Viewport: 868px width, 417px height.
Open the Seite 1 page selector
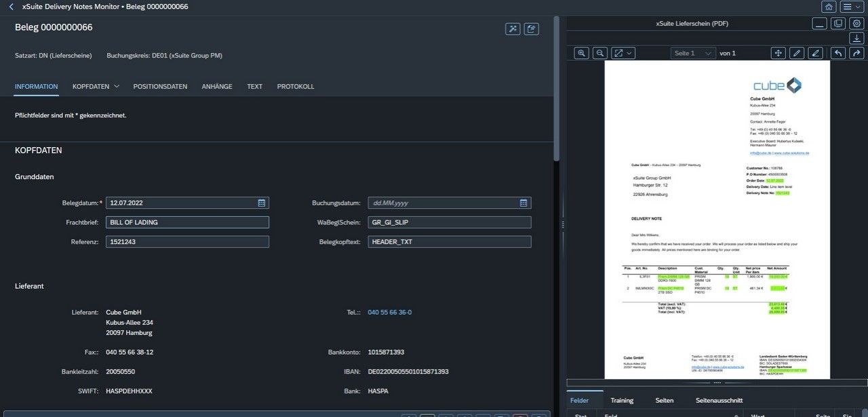693,53
